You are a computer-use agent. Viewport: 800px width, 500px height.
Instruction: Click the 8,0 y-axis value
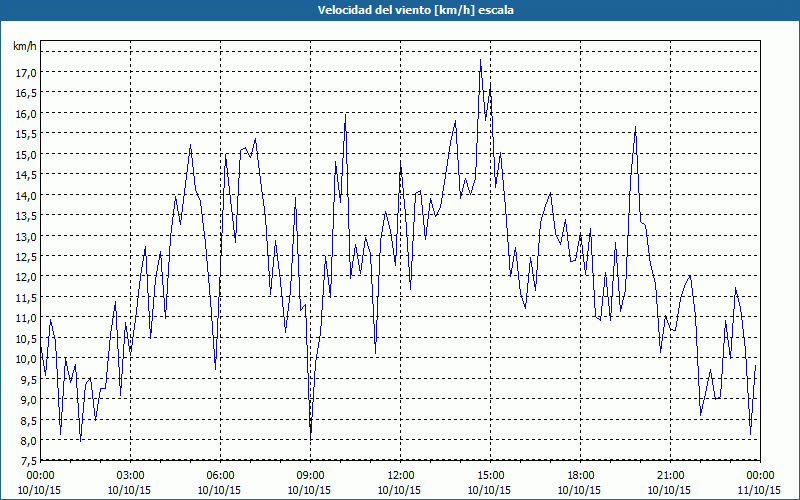tap(28, 441)
